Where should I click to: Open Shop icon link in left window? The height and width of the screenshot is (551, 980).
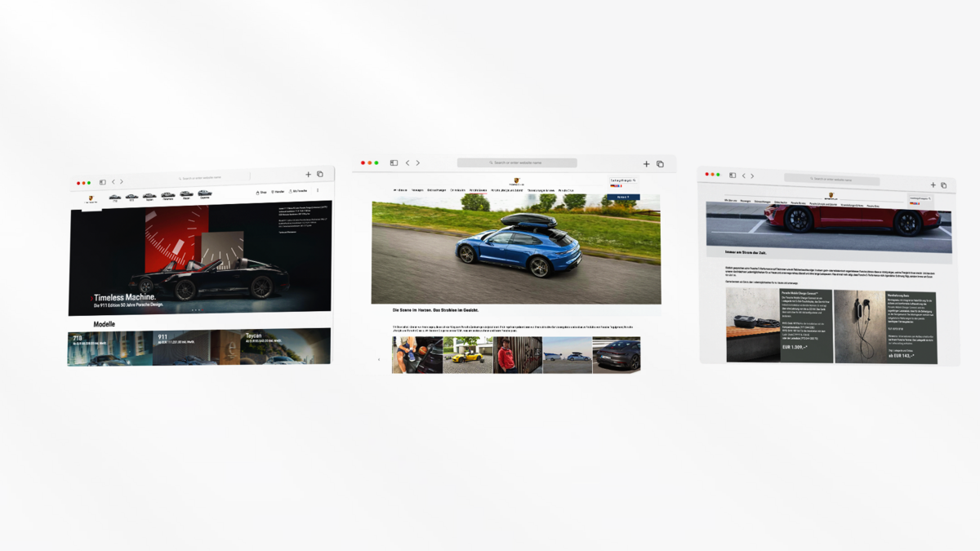(x=261, y=192)
